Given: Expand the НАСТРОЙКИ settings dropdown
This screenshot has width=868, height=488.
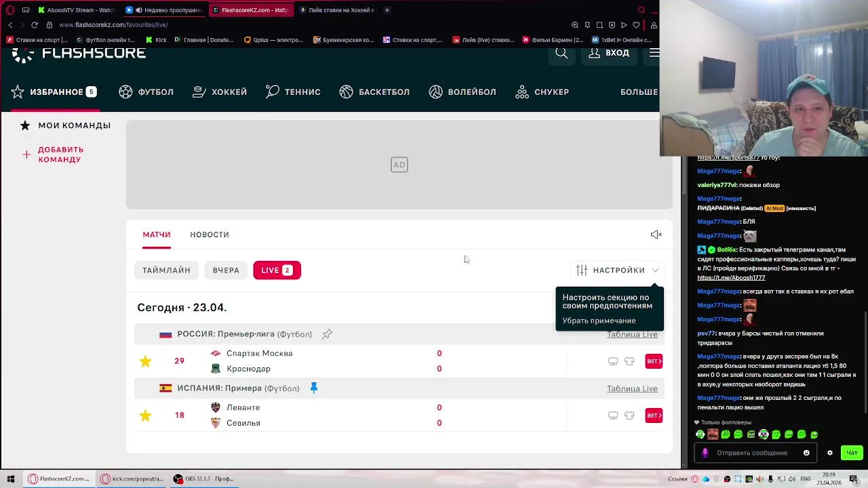Looking at the screenshot, I should (618, 270).
